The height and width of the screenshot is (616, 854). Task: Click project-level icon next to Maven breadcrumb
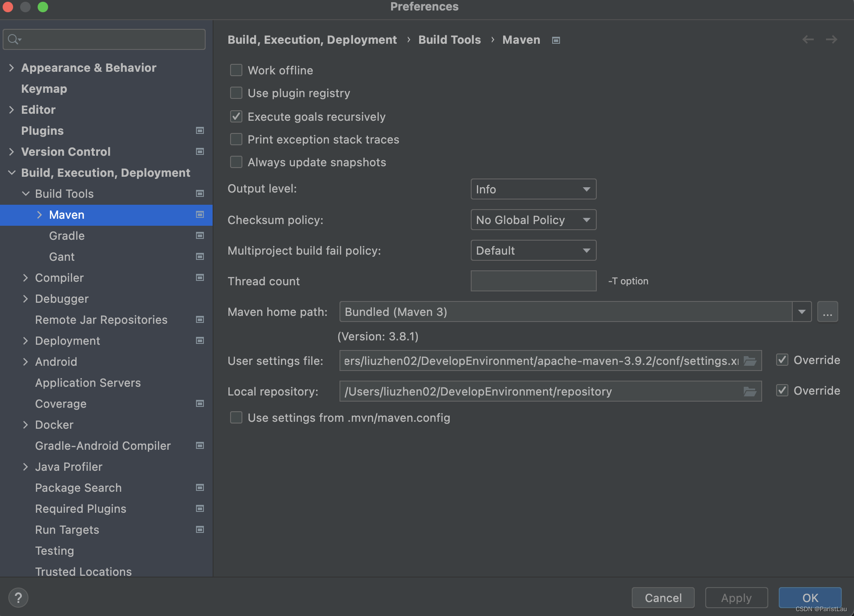coord(556,40)
